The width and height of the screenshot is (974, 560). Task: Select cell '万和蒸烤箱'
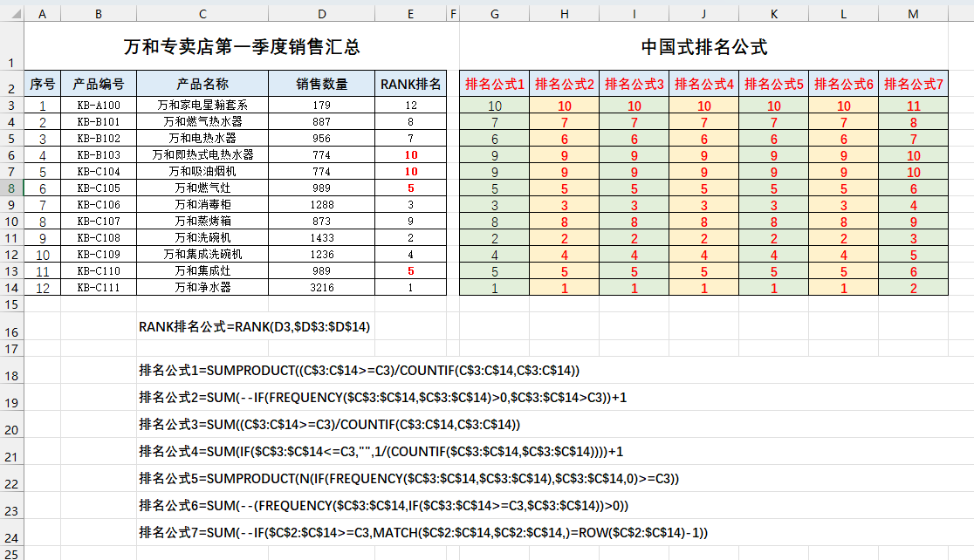coord(202,221)
